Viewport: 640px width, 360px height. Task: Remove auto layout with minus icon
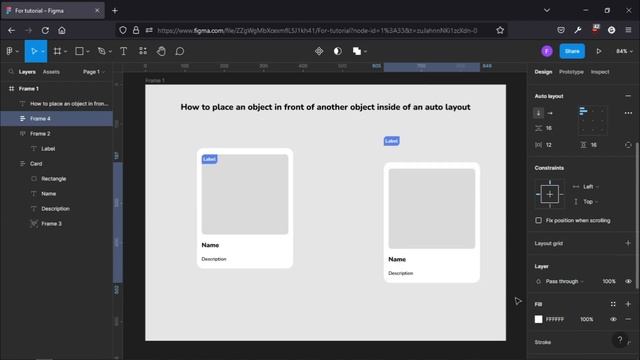tap(628, 96)
